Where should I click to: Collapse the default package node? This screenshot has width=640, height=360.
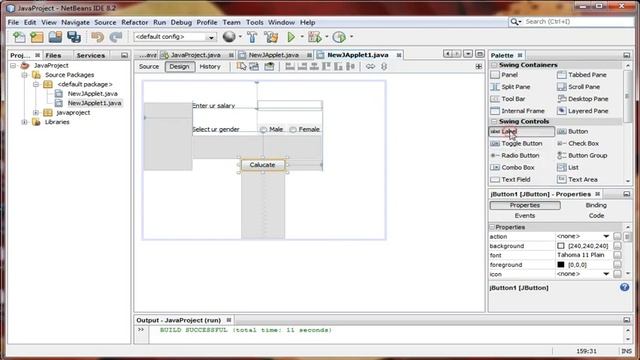click(36, 84)
